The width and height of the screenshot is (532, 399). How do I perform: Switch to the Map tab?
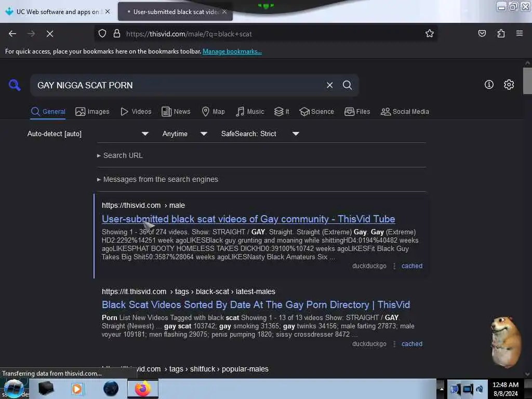pyautogui.click(x=214, y=112)
